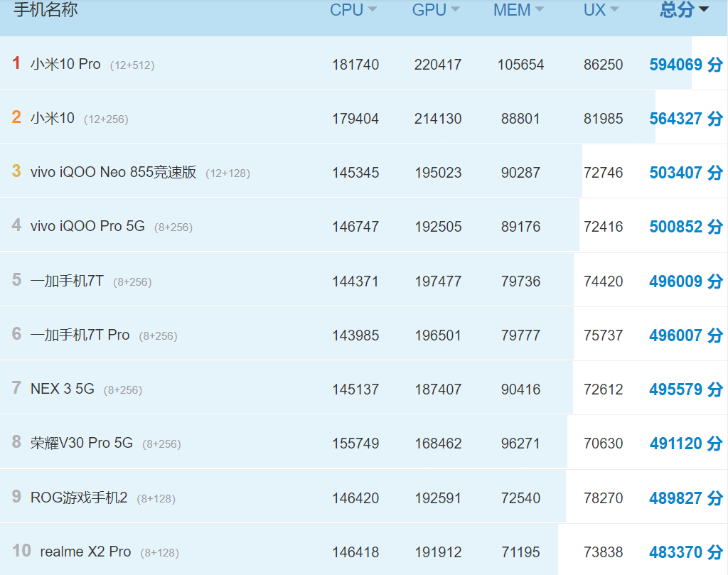Select total score 496007 分

(x=686, y=335)
